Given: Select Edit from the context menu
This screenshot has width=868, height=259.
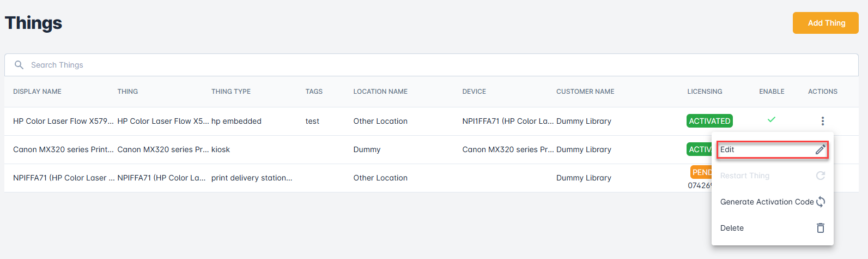Looking at the screenshot, I should pyautogui.click(x=728, y=149).
